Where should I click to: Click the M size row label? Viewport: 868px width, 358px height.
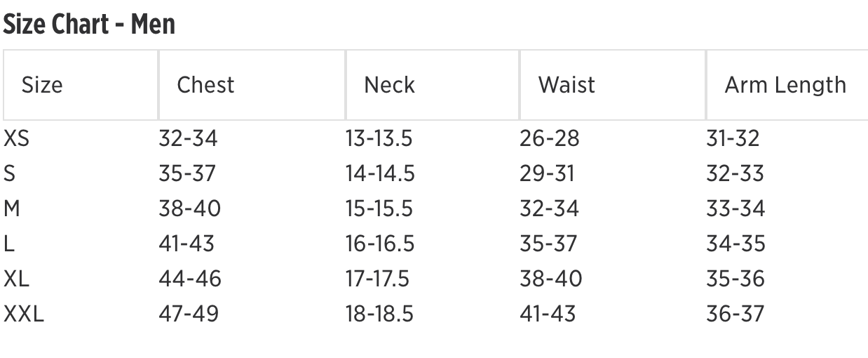(x=12, y=208)
